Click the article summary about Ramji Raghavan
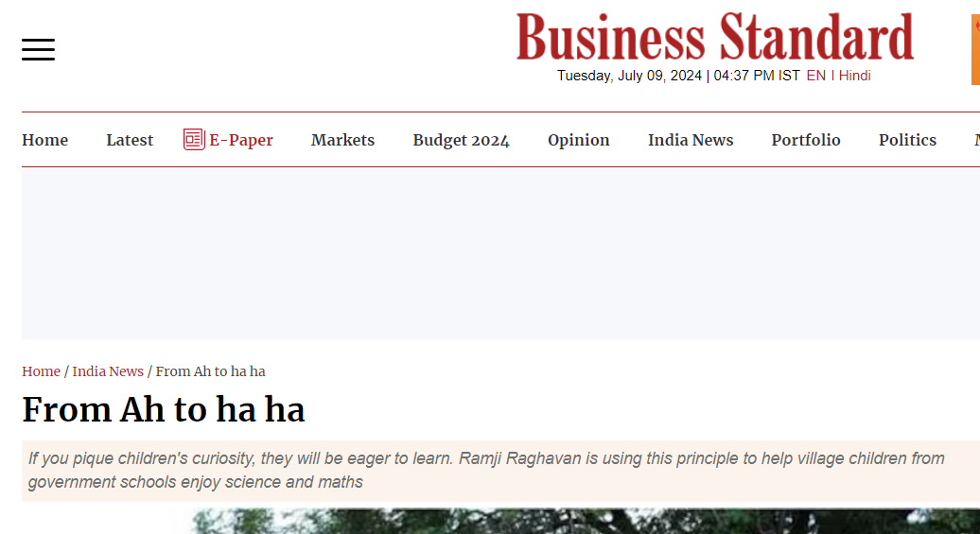Image resolution: width=980 pixels, height=534 pixels. point(500,471)
